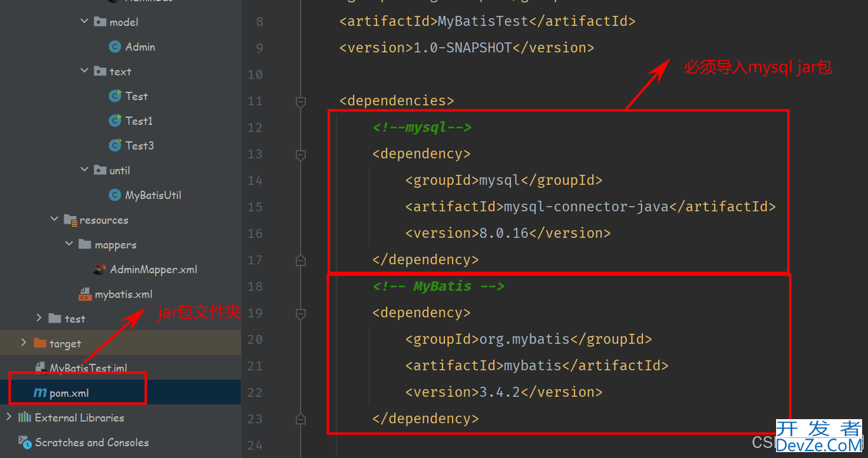Select pom.xml in project tree
The width and height of the screenshot is (868, 458).
(x=69, y=393)
